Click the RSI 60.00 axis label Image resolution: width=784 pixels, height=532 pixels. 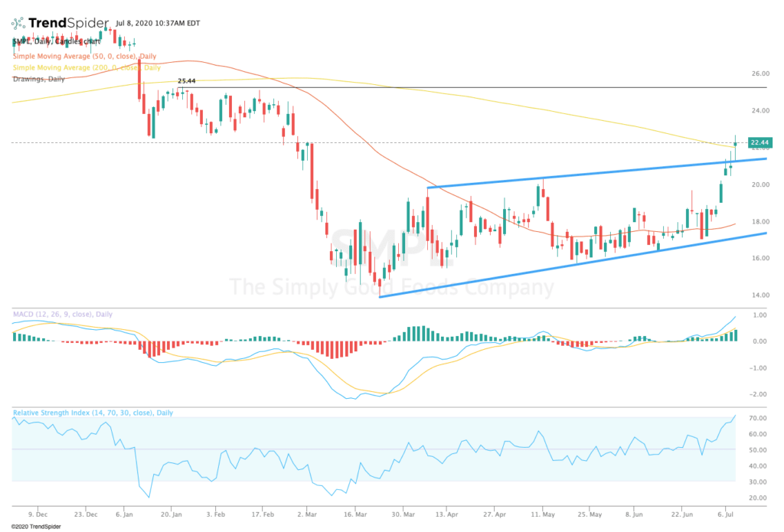click(x=759, y=435)
